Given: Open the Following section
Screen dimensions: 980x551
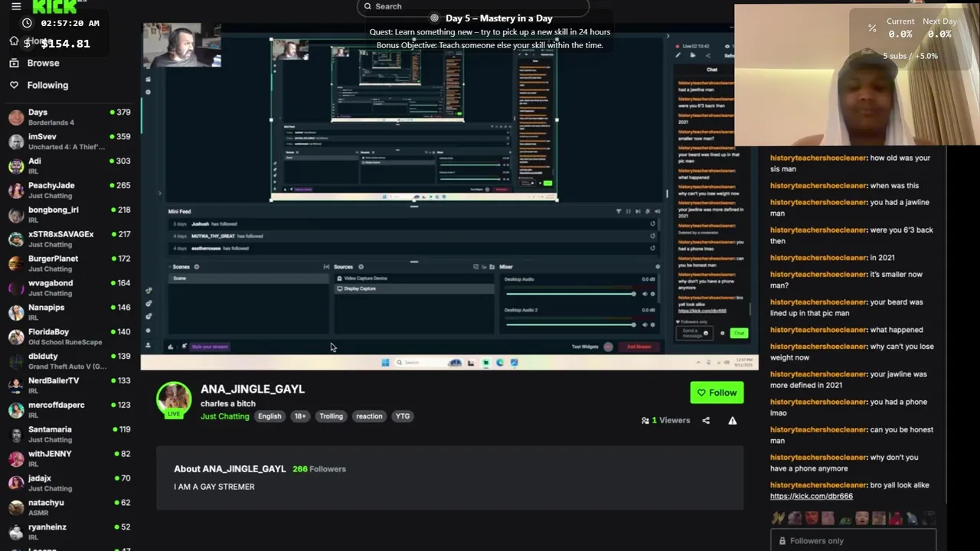Looking at the screenshot, I should pos(47,85).
